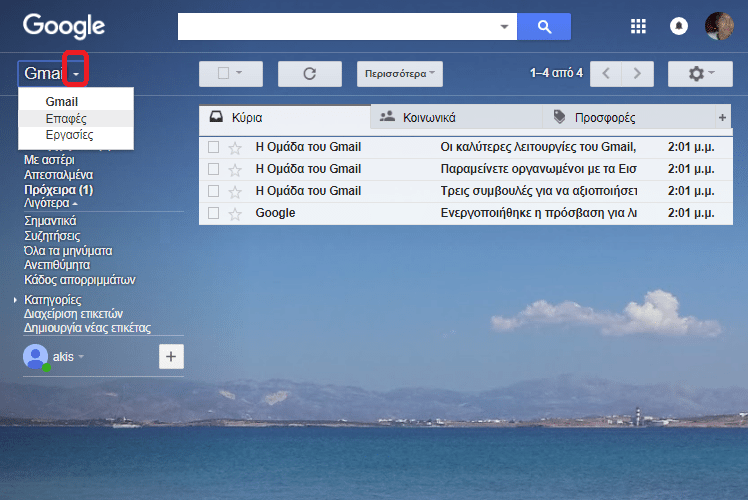Star the 'Οι καλύτερες λειτουργίες' email
Screen dimensions: 748x500
235,147
